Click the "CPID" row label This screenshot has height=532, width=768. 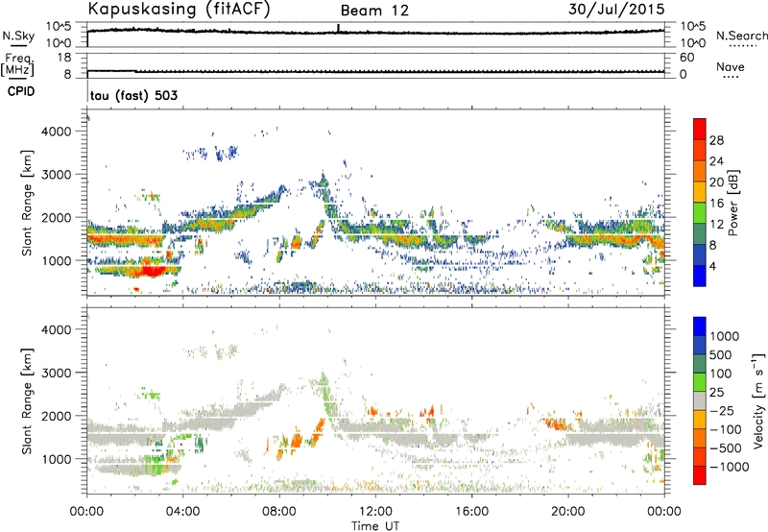[20, 91]
